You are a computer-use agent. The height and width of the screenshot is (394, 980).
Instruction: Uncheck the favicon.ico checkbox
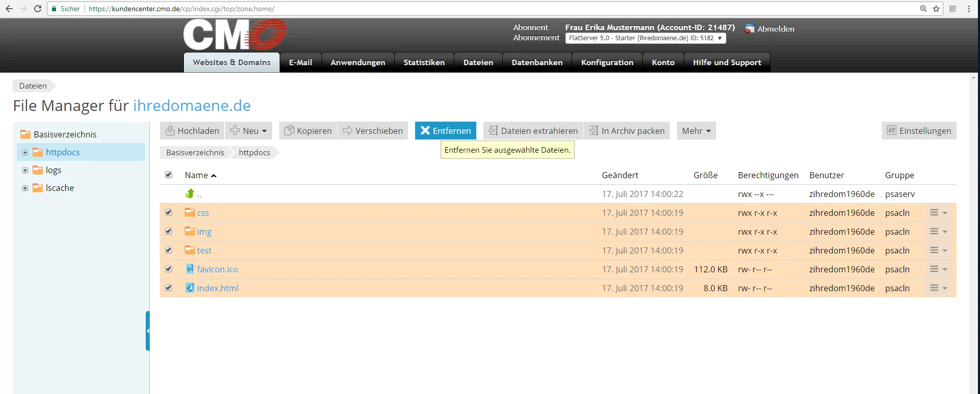169,269
